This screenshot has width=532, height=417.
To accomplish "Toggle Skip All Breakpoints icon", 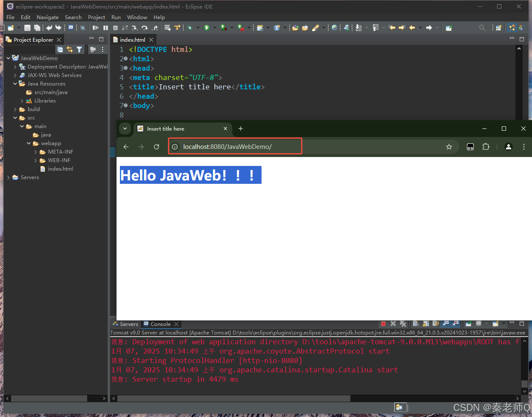I will tap(83, 28).
